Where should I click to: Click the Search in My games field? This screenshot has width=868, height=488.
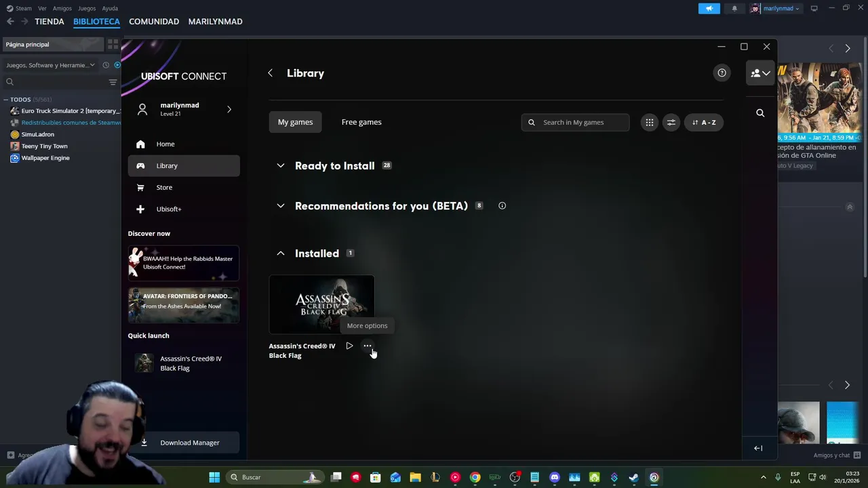[x=575, y=123]
